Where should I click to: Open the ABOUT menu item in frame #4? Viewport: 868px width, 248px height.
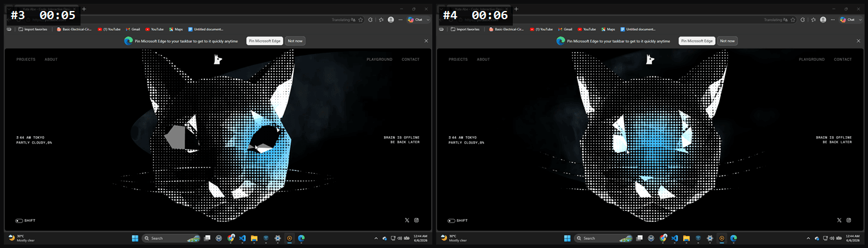[483, 60]
